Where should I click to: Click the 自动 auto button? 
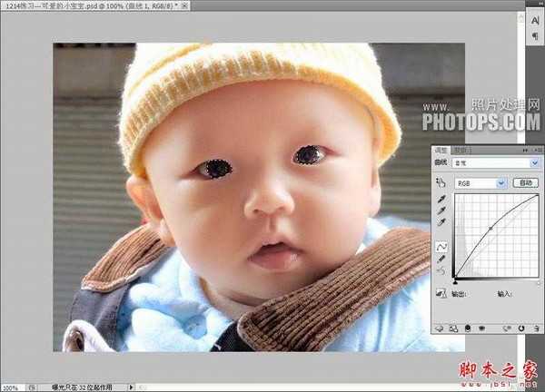(525, 182)
